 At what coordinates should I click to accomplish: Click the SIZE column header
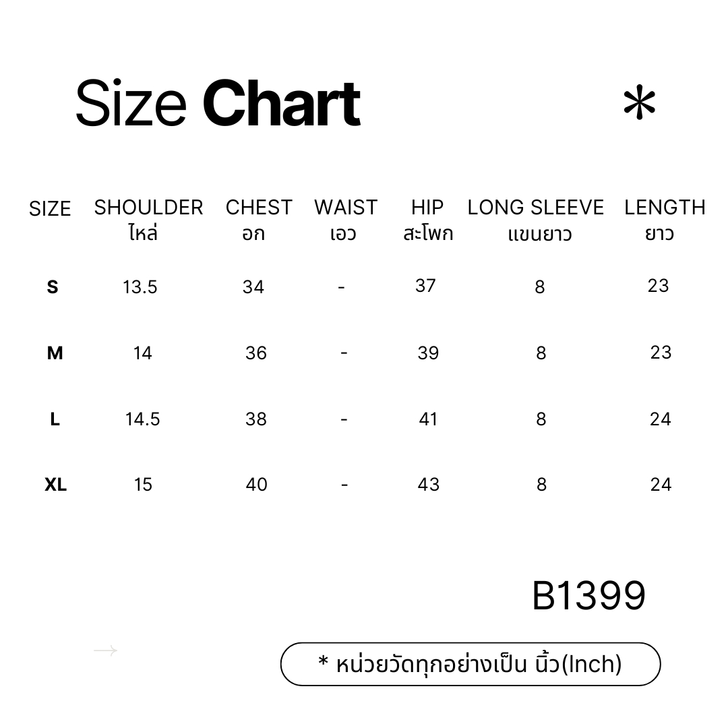[x=50, y=209]
